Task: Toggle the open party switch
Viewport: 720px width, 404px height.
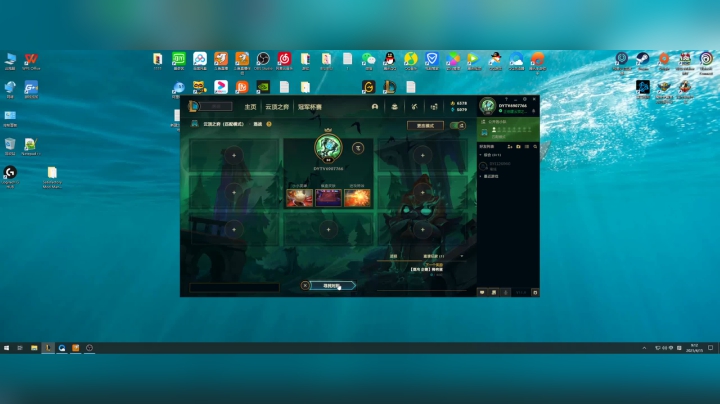Action: click(458, 125)
